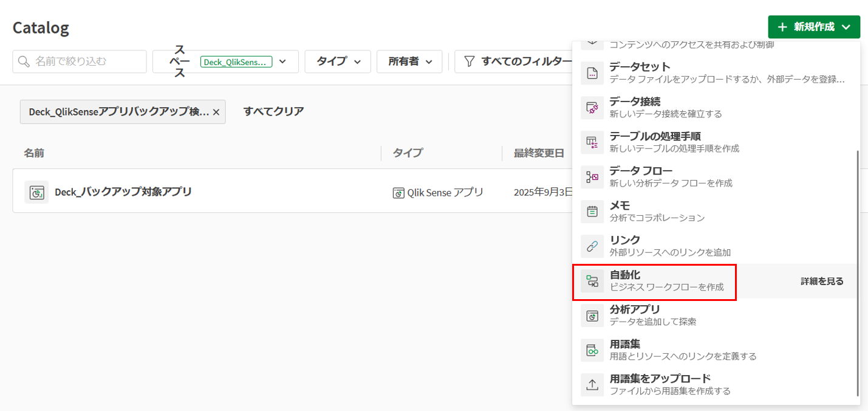Click the table recipe icon beside テーブルの処理手順
This screenshot has height=411, width=868.
click(x=592, y=142)
